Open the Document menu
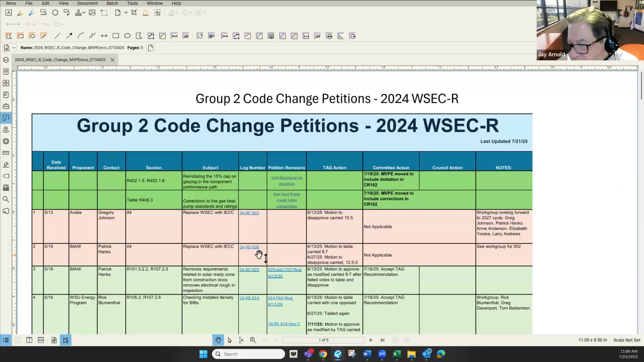Screen dimensions: 644x362 (x=87, y=3)
